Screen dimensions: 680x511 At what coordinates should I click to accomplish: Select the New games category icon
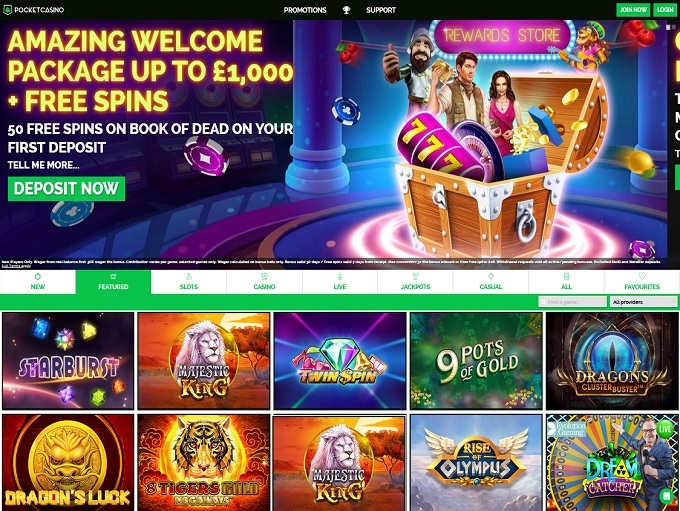pyautogui.click(x=38, y=276)
